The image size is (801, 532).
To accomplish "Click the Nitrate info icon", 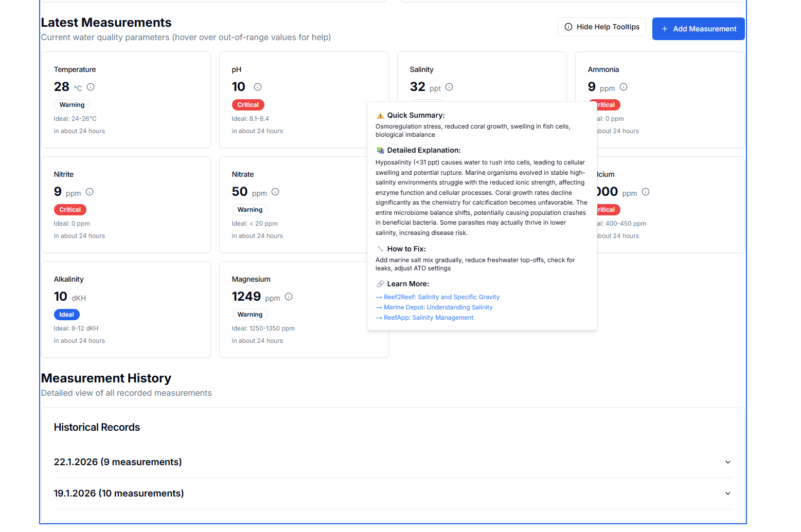I will point(275,192).
